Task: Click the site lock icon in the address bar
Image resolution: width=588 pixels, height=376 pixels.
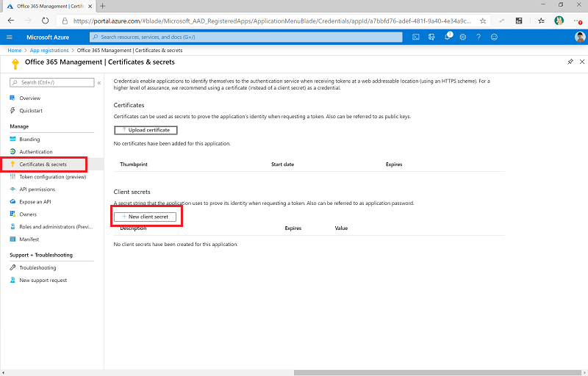Action: pyautogui.click(x=65, y=21)
